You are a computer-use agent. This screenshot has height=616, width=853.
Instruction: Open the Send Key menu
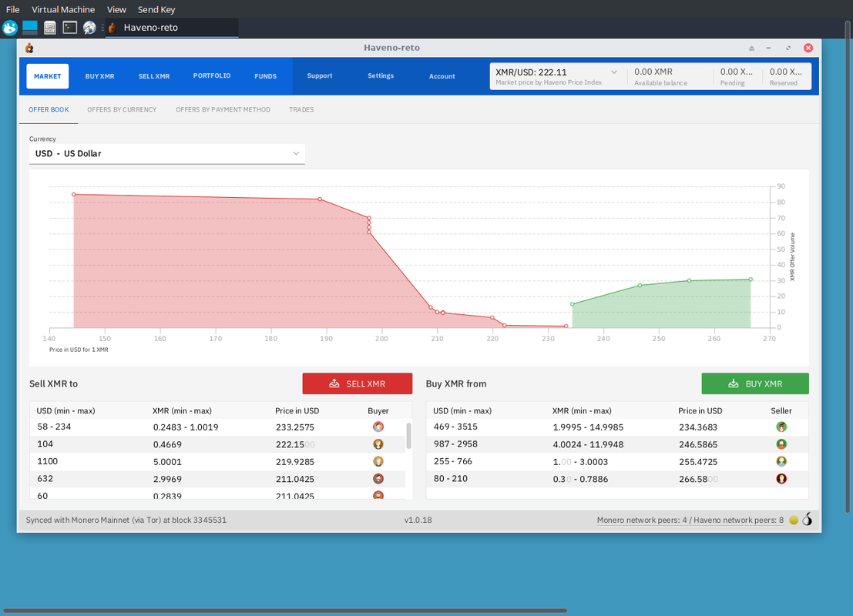pyautogui.click(x=156, y=9)
